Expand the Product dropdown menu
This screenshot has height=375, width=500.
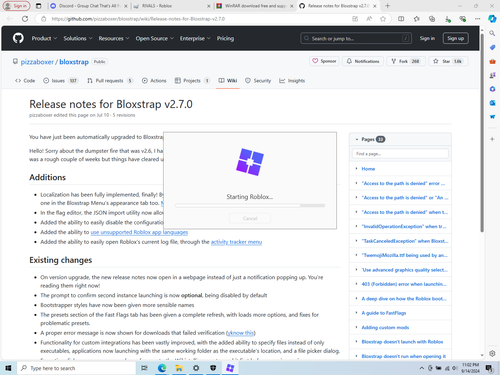[44, 38]
